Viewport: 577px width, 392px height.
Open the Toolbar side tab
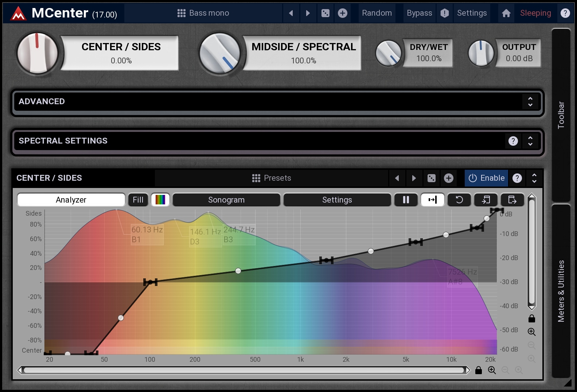pos(561,115)
